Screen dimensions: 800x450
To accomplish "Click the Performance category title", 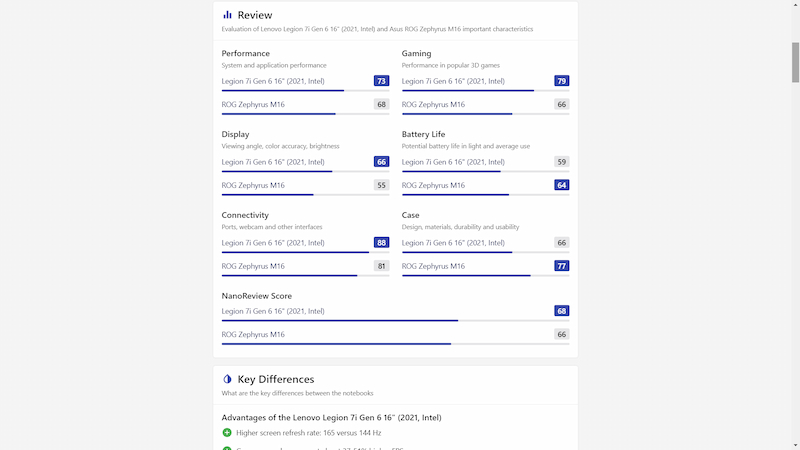I will click(x=245, y=54).
